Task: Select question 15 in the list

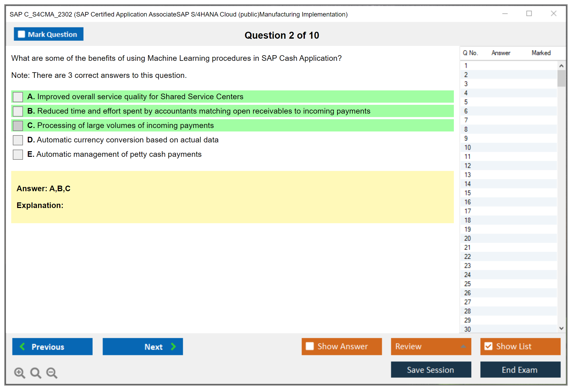Action: click(x=468, y=193)
